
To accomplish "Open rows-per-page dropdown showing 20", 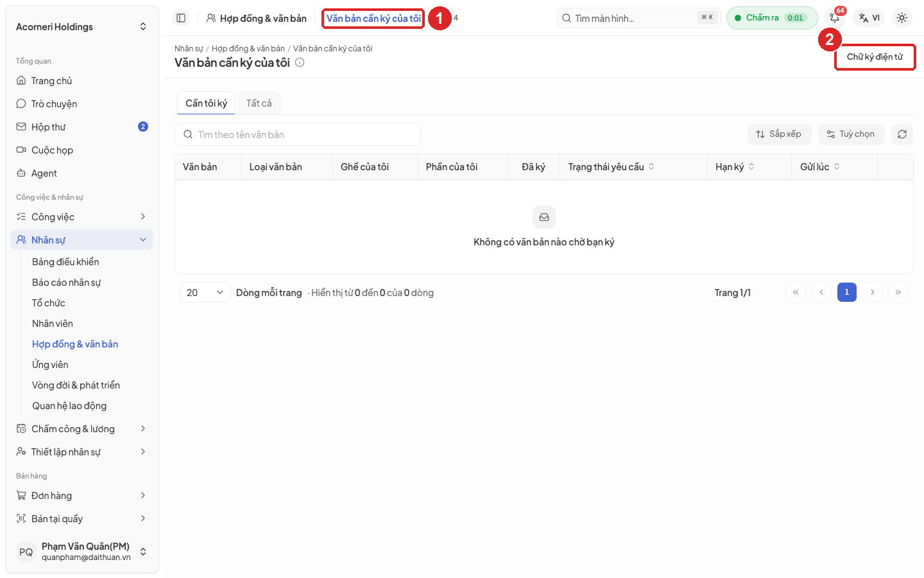I will 205,292.
